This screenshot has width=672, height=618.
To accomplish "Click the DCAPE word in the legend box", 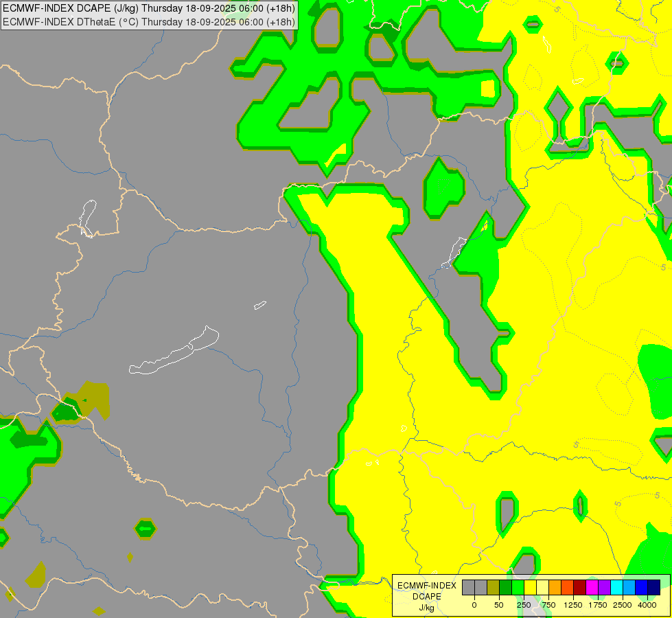I will 427,597.
